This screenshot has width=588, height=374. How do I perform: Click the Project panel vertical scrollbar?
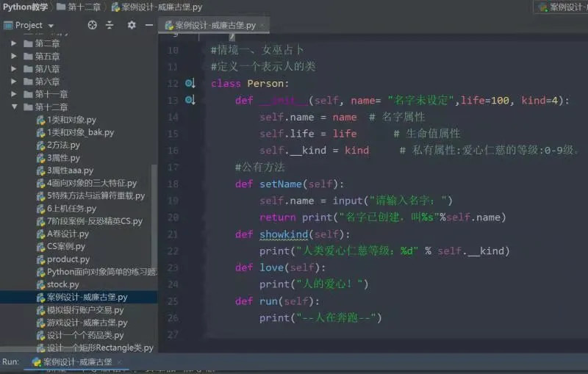154,220
